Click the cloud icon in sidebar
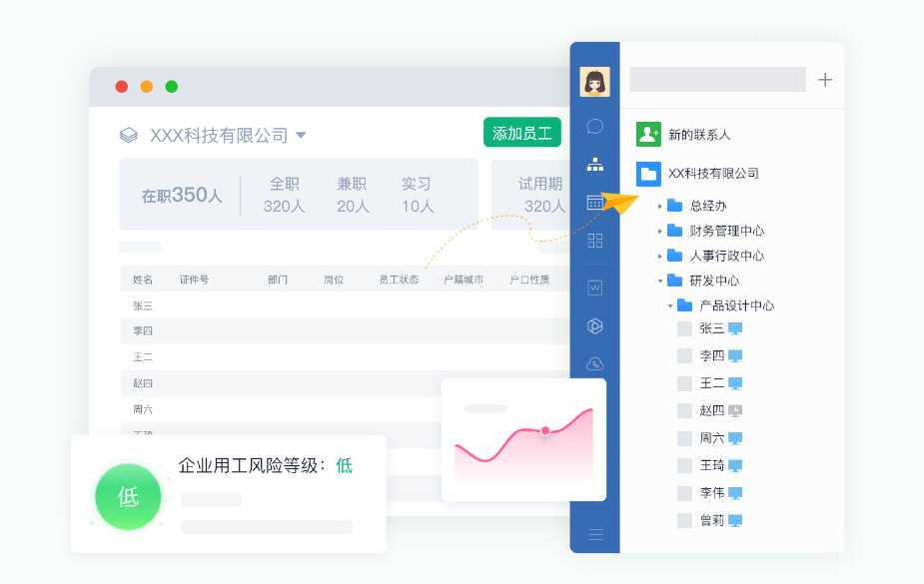This screenshot has height=584, width=924. point(595,364)
